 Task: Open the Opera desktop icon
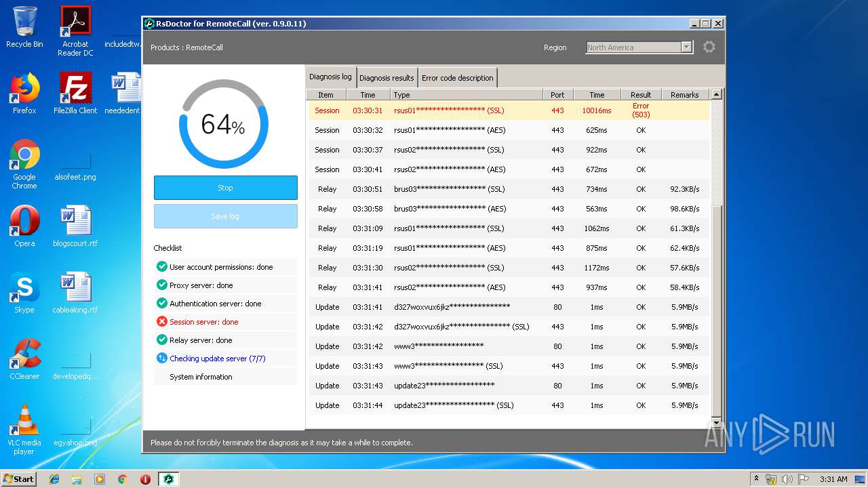(24, 226)
